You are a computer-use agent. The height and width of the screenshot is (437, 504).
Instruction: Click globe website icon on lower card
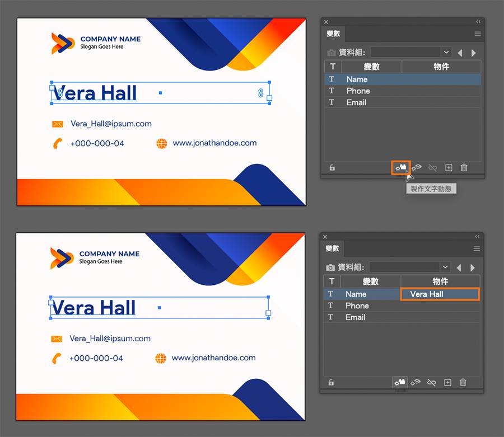pyautogui.click(x=161, y=358)
